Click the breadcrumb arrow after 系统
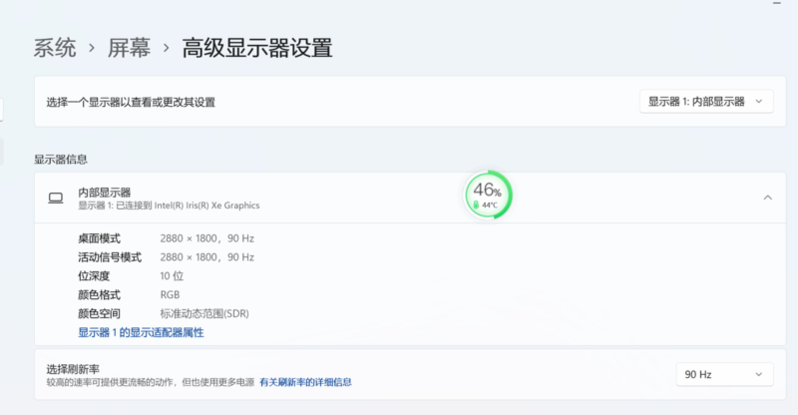This screenshot has width=798, height=415. (x=92, y=48)
